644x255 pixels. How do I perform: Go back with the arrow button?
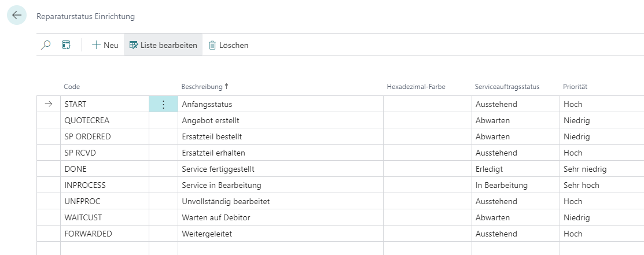click(x=17, y=16)
